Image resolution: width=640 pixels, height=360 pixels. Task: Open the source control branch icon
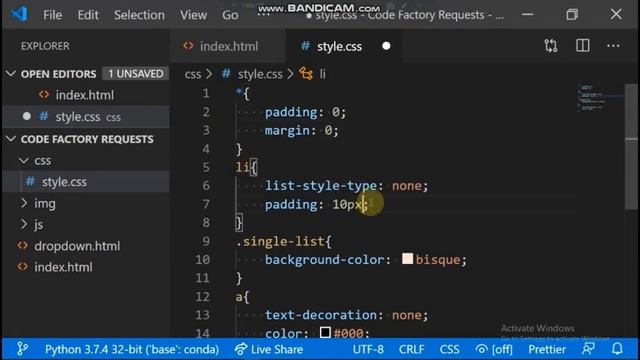[x=22, y=349]
